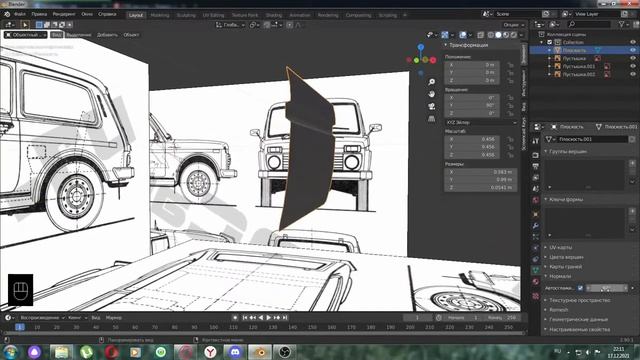640x360 pixels.
Task: Open the Файл menu
Action: pos(20,14)
